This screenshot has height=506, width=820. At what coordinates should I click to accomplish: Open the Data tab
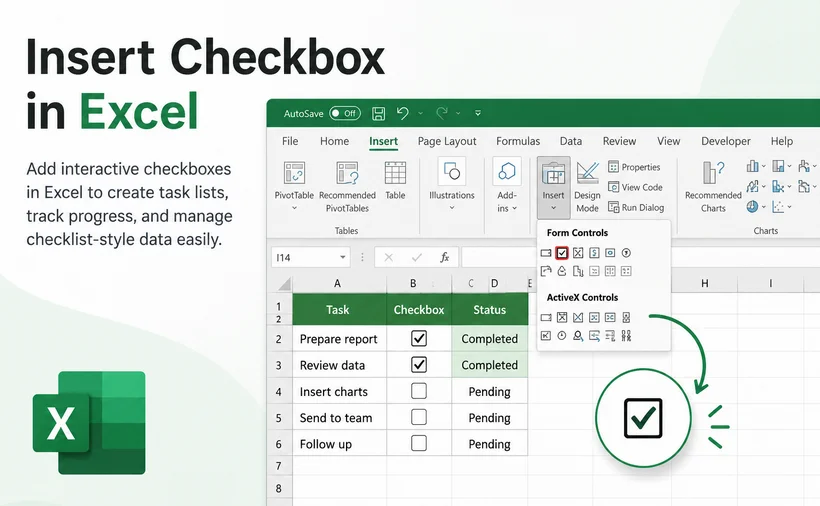tap(571, 141)
